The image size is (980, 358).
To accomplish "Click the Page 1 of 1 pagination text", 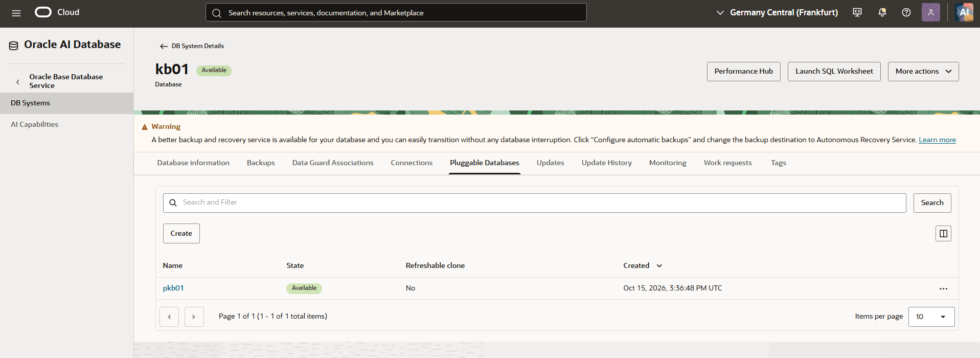I will (273, 316).
